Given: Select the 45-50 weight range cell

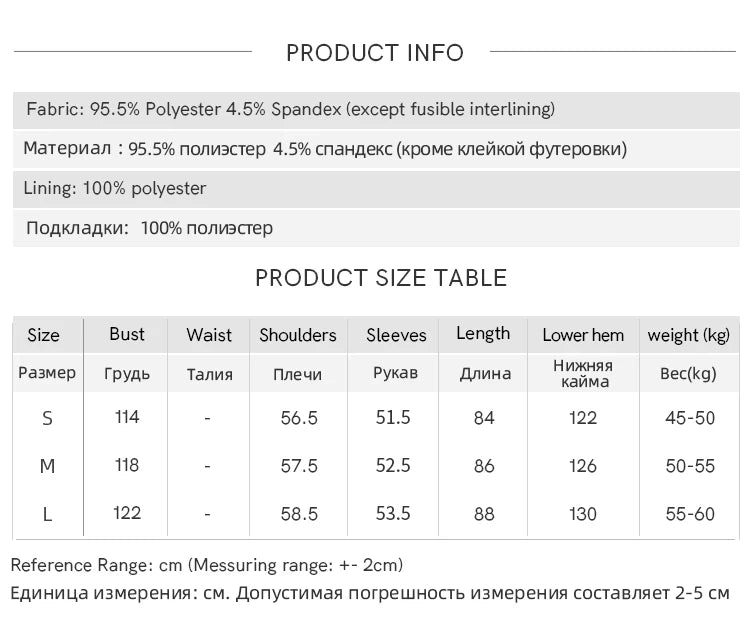Looking at the screenshot, I should [x=690, y=418].
